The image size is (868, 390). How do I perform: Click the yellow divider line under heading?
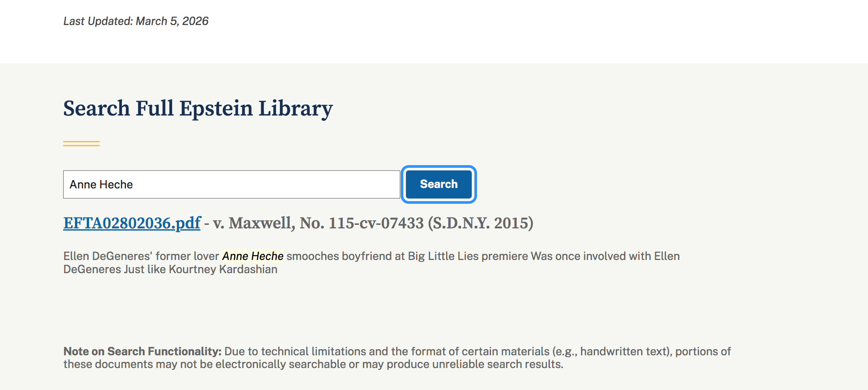point(81,144)
